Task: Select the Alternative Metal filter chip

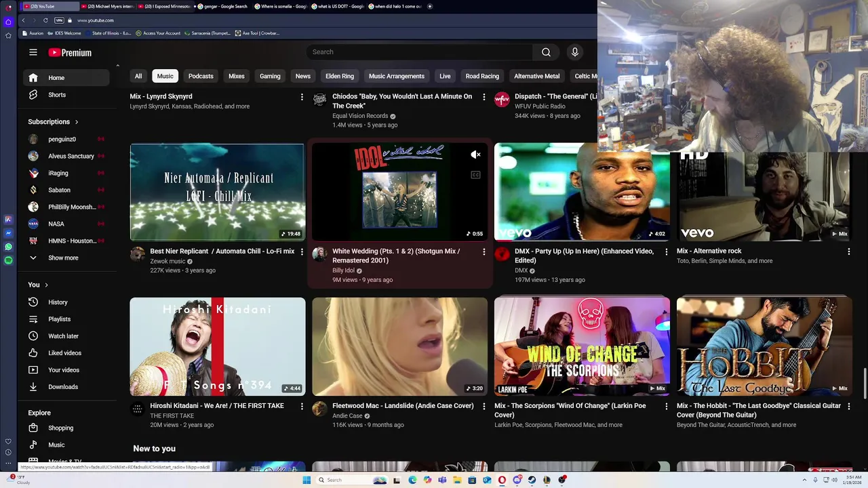Action: point(536,77)
